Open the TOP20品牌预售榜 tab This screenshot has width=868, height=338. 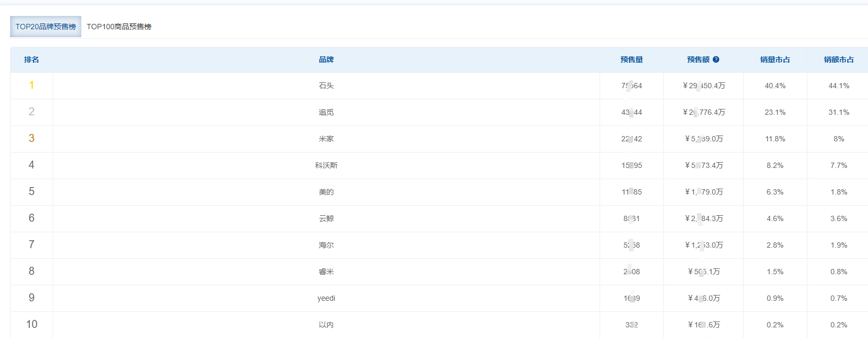46,27
